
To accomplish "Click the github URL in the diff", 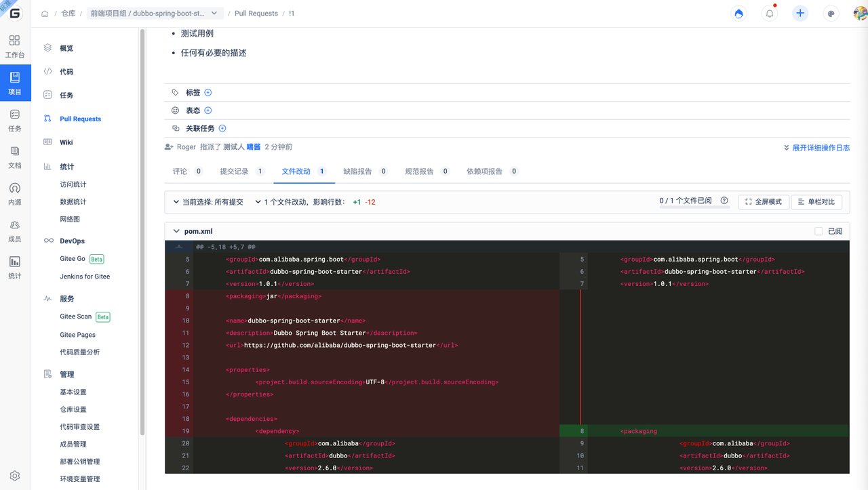I will click(x=340, y=345).
